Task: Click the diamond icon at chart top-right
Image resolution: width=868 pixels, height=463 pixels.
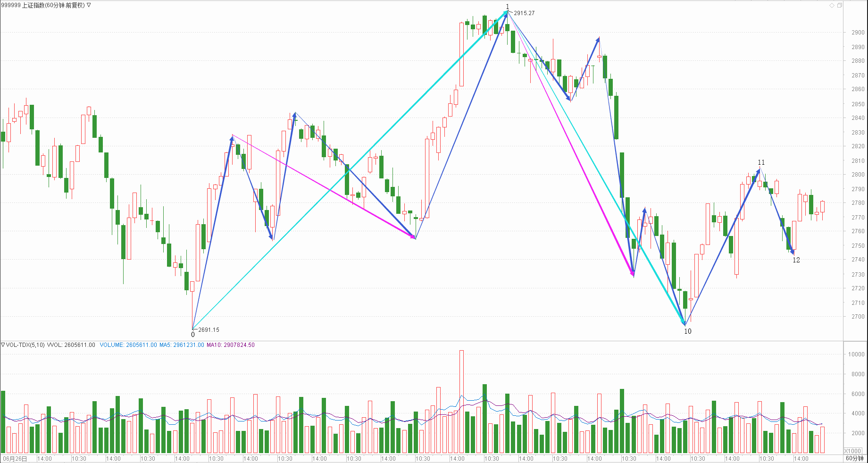Action: pos(832,5)
